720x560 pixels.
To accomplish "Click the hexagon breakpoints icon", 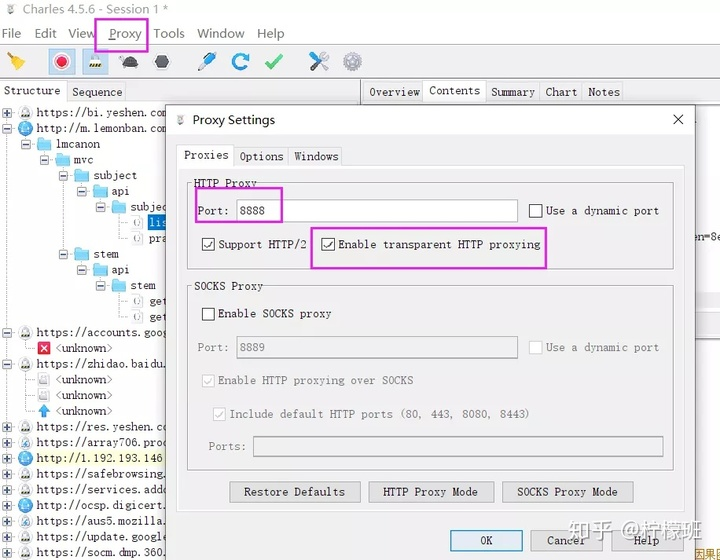I will (162, 61).
